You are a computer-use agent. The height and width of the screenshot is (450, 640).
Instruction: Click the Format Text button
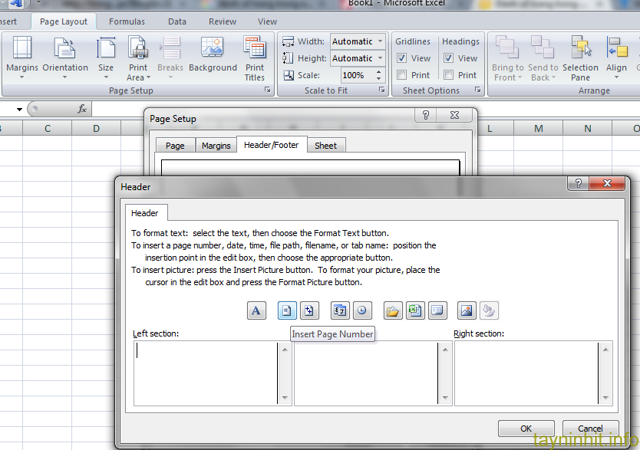click(257, 311)
